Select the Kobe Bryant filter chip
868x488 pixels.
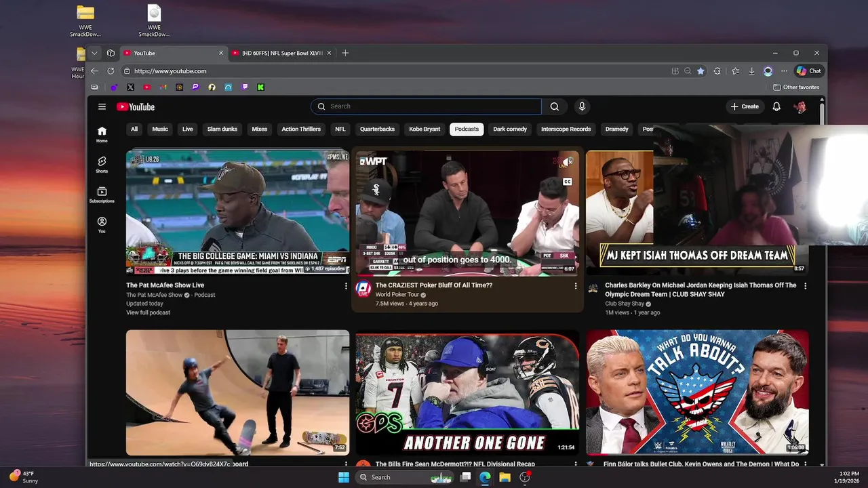[x=425, y=129]
